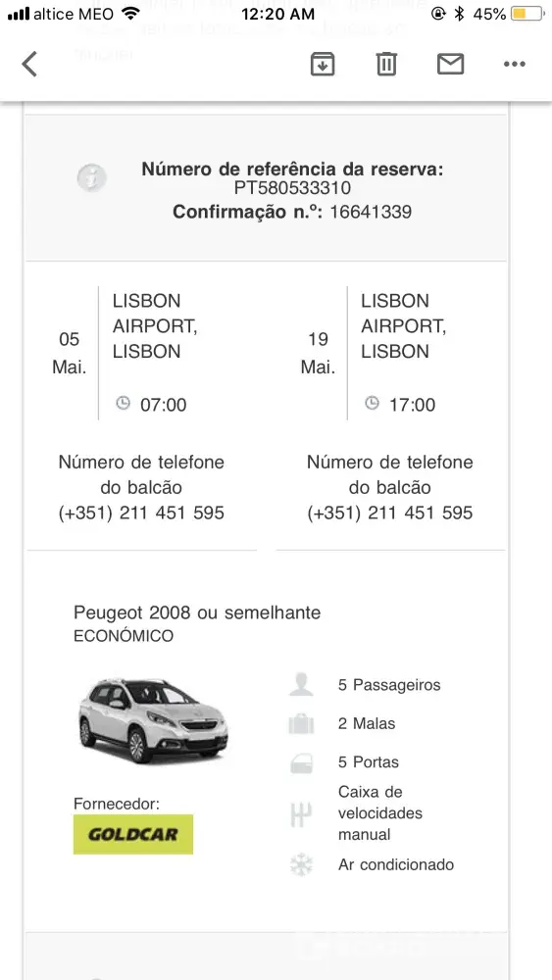Tap the Goldcar supplier logo
This screenshot has height=980, width=552.
tap(133, 834)
